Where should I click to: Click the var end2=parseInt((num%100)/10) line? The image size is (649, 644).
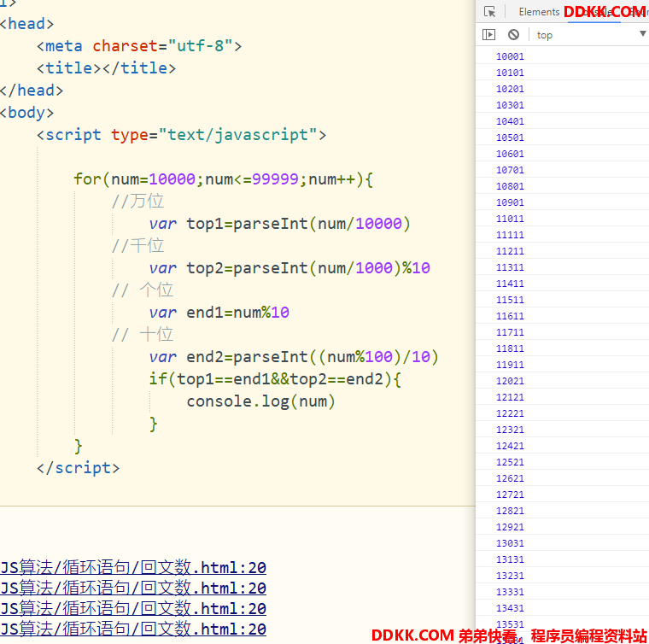pyautogui.click(x=294, y=357)
